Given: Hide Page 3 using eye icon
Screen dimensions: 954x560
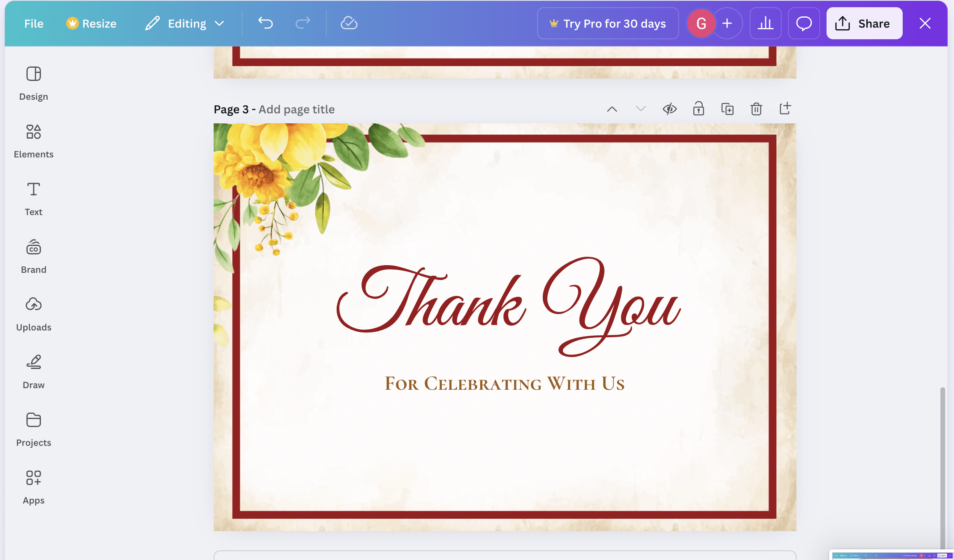Looking at the screenshot, I should point(669,109).
